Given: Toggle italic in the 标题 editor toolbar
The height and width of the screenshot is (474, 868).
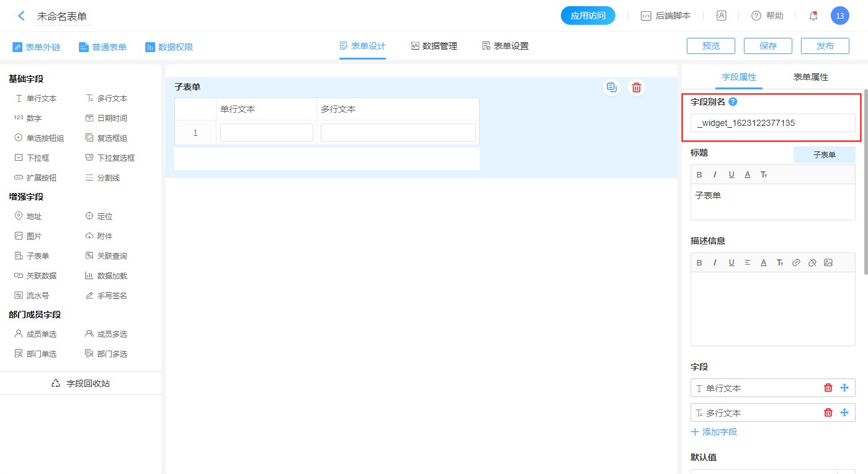Looking at the screenshot, I should pos(715,175).
